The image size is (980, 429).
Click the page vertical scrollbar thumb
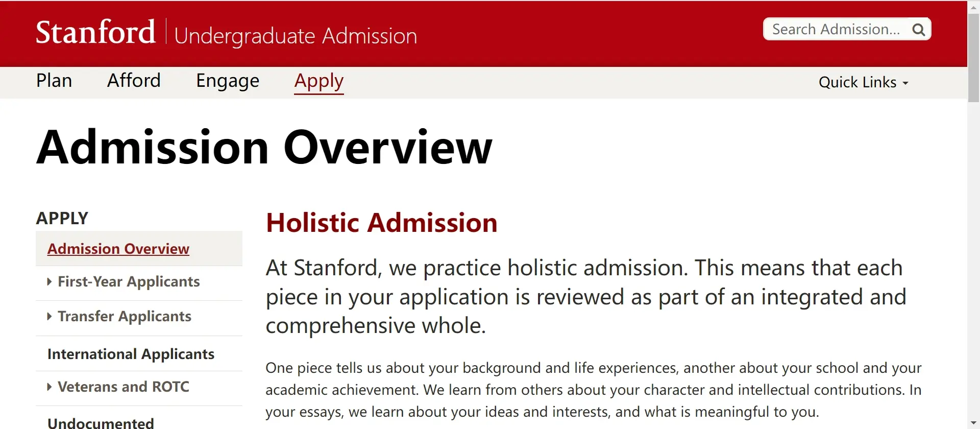(x=973, y=56)
